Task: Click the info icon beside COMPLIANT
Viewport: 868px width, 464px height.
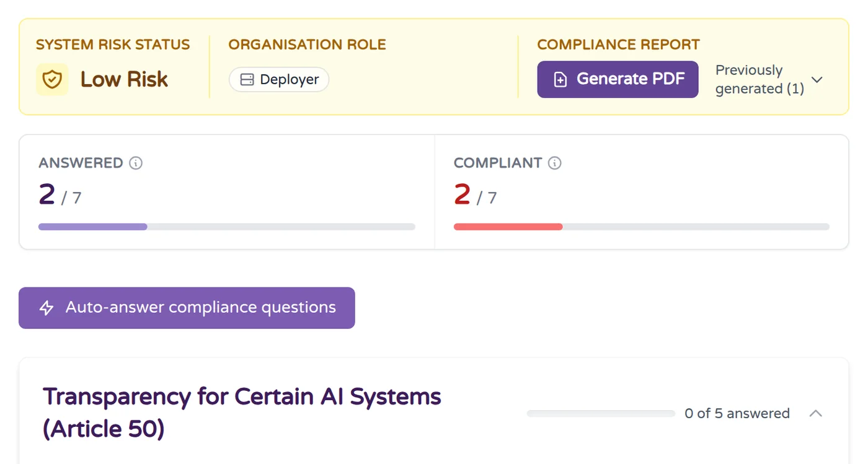Action: (555, 163)
